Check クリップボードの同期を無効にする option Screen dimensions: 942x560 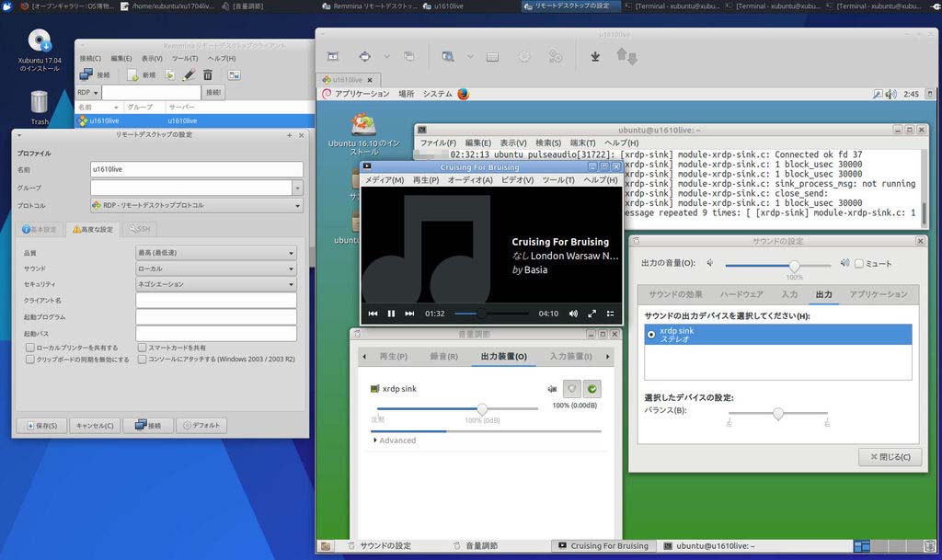coord(30,359)
